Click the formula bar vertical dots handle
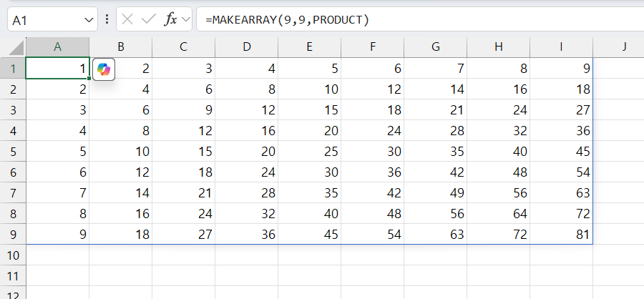 (x=107, y=19)
